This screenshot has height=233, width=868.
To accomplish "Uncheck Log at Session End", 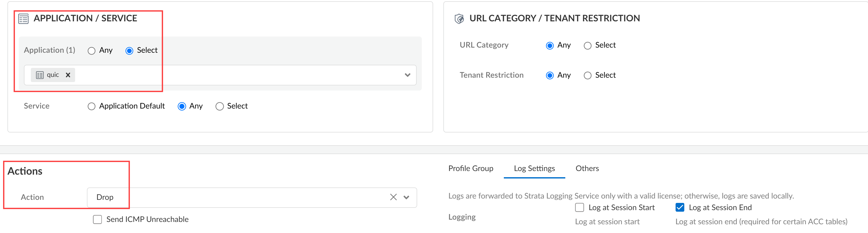I will pyautogui.click(x=680, y=208).
